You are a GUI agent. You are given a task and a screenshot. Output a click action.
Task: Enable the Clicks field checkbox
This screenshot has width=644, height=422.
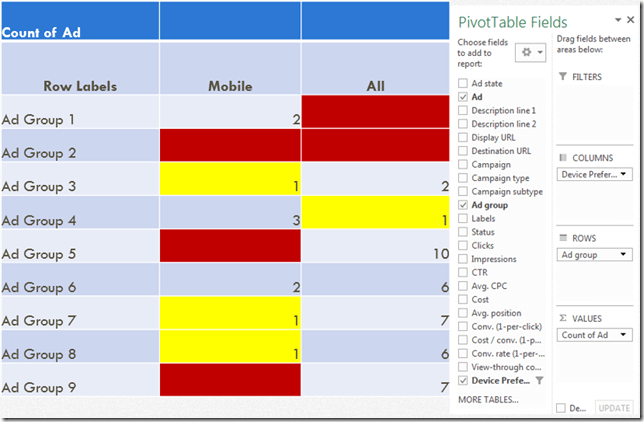462,246
